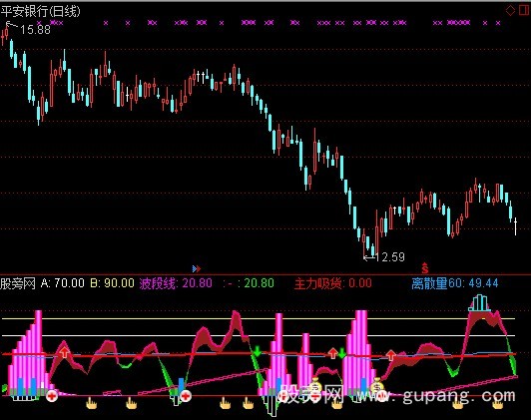This screenshot has height=420, width=531.
Task: Click the last white candlestick on chart
Action: 515,226
